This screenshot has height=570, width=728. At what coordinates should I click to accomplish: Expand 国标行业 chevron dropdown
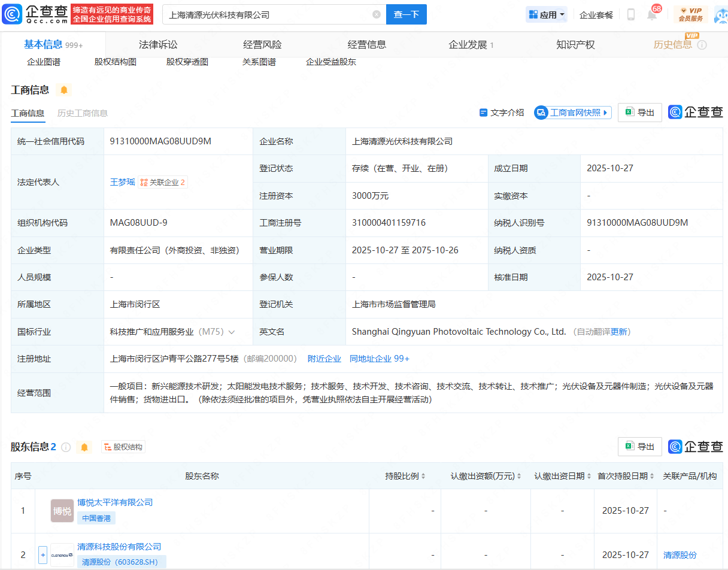pos(232,332)
